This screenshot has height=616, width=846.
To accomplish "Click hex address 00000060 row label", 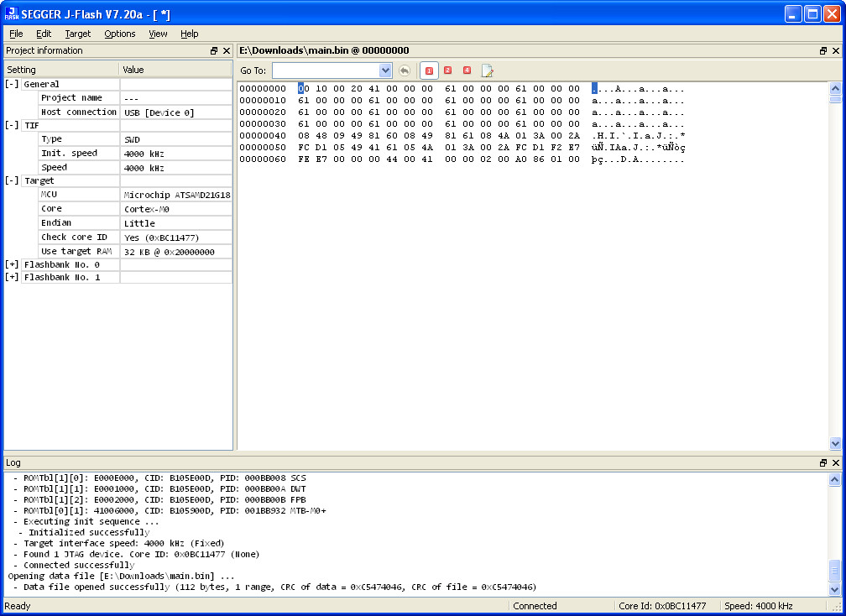I will pyautogui.click(x=263, y=159).
